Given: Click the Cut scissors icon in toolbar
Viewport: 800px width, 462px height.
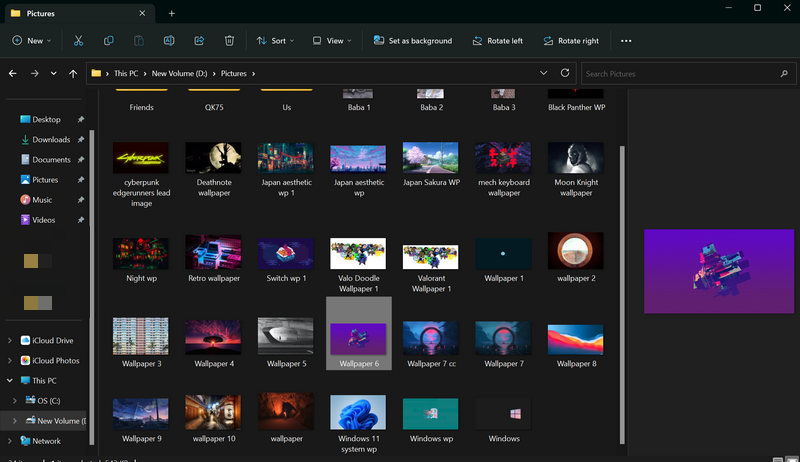Looking at the screenshot, I should pos(78,41).
